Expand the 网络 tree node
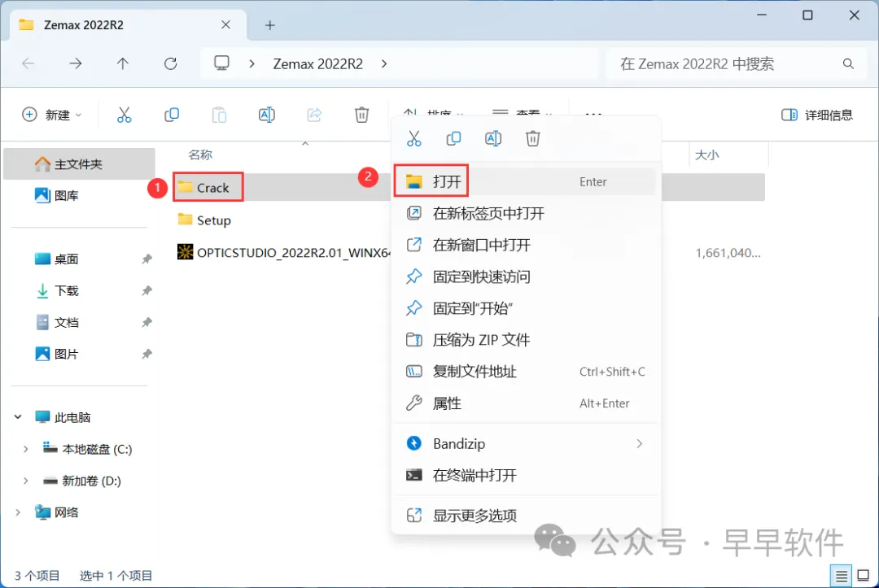This screenshot has width=879, height=588. click(18, 512)
